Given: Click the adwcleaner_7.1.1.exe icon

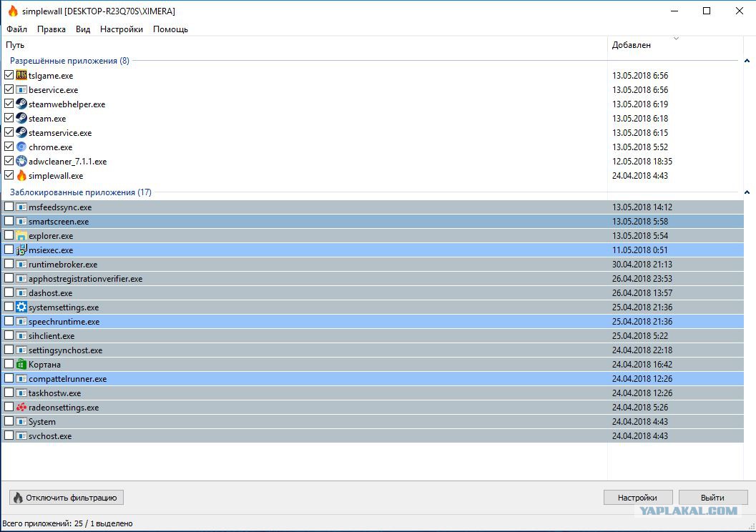Looking at the screenshot, I should click(x=21, y=161).
